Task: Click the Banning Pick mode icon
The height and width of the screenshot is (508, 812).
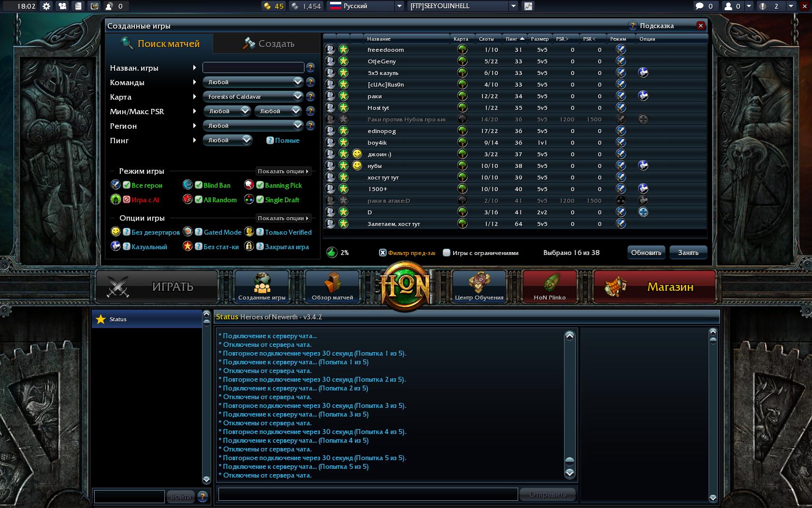Action: click(x=249, y=185)
